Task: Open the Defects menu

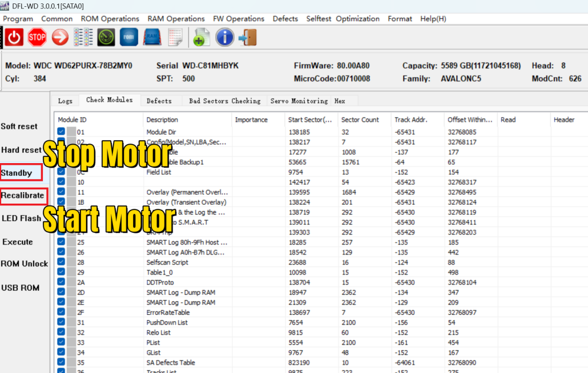Action: pyautogui.click(x=285, y=19)
